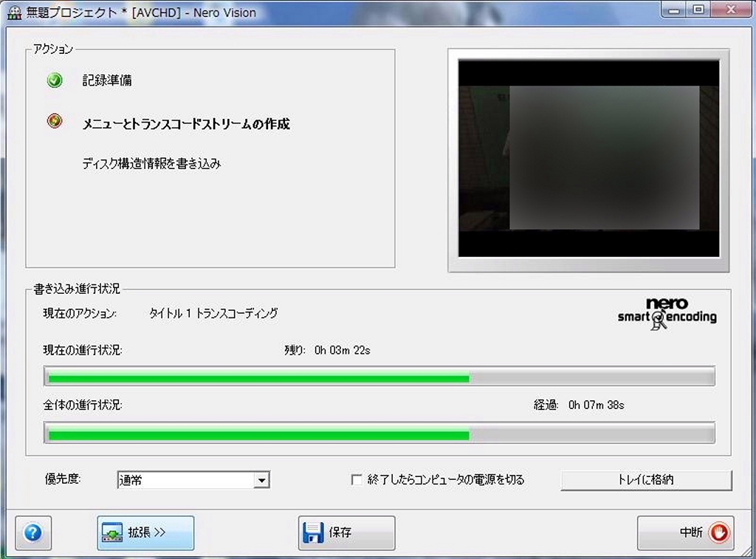Click the 現在の進行状況 progress bar
The image size is (756, 559).
point(379,376)
